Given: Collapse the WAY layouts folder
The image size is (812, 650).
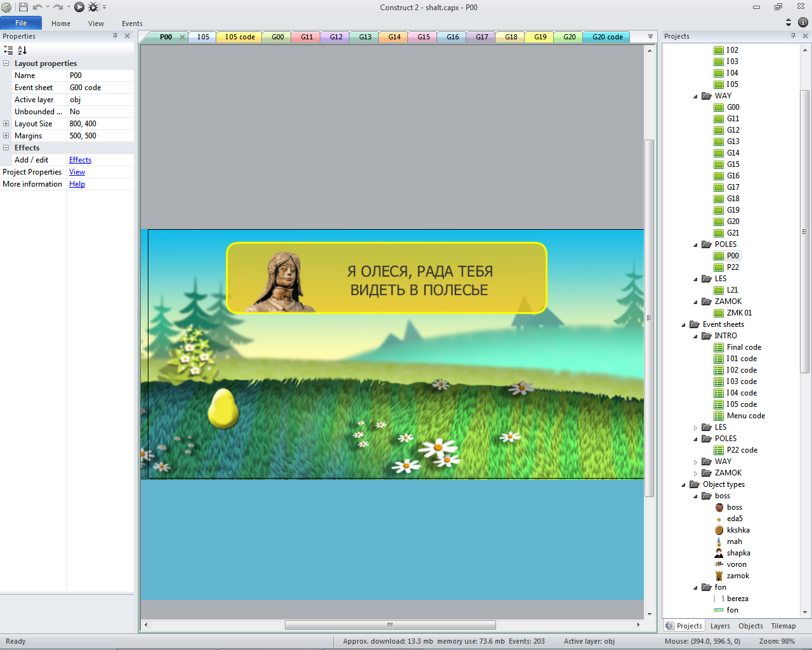Looking at the screenshot, I should 695,96.
